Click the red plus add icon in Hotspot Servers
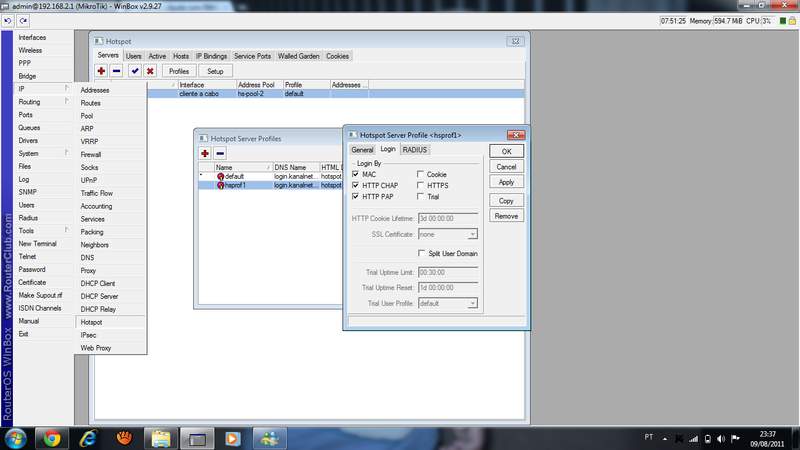 [x=101, y=71]
